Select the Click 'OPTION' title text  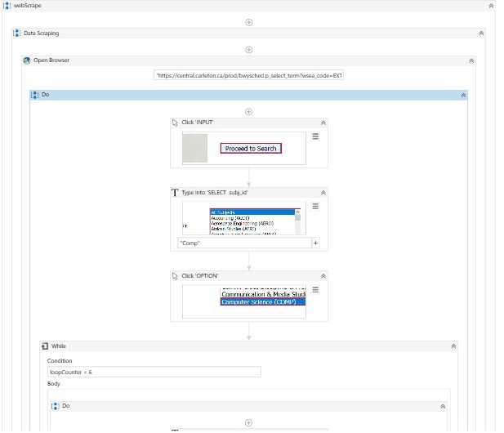click(x=200, y=276)
